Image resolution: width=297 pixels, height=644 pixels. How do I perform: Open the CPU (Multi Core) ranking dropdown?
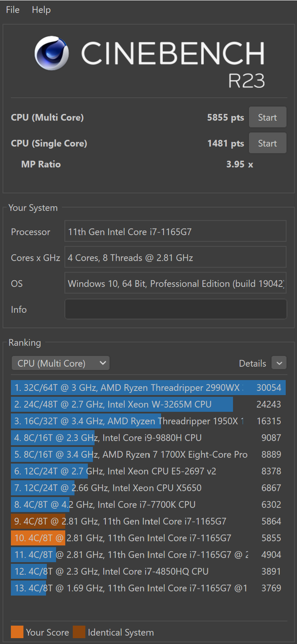[61, 363]
